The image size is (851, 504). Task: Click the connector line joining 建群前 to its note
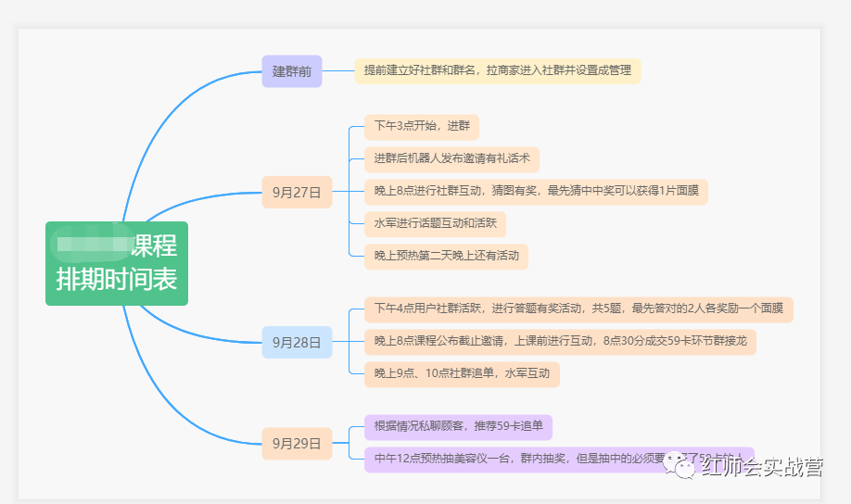(x=338, y=71)
